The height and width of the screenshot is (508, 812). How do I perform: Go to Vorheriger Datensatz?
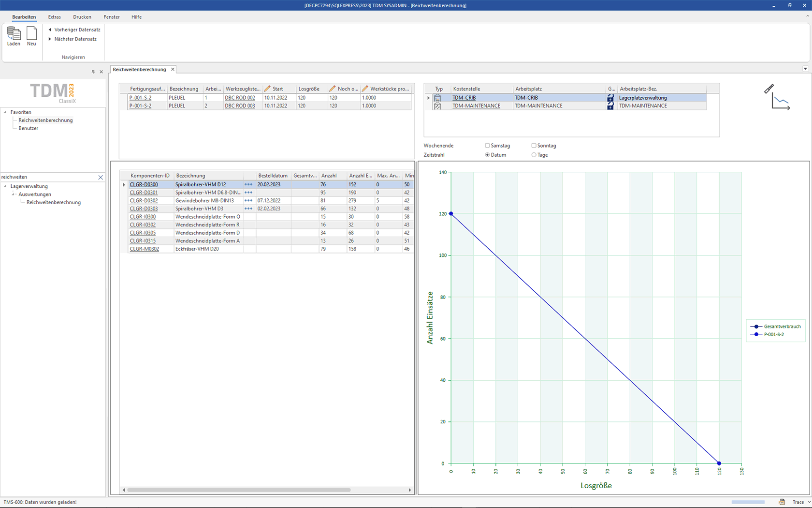pos(74,30)
